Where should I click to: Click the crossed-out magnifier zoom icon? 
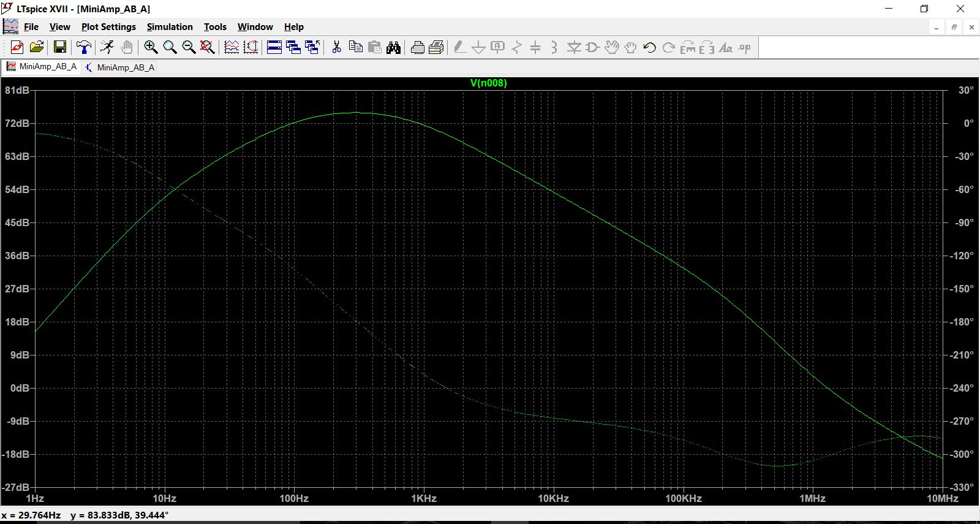click(208, 47)
